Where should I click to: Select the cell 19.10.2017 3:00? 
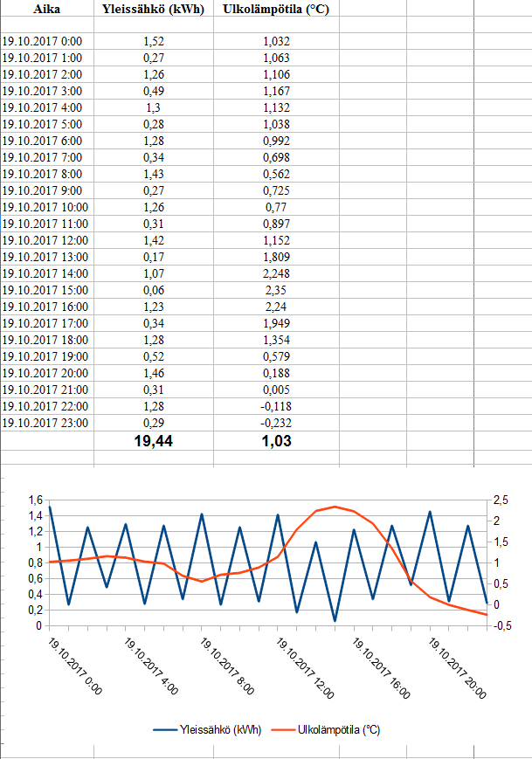coord(47,91)
